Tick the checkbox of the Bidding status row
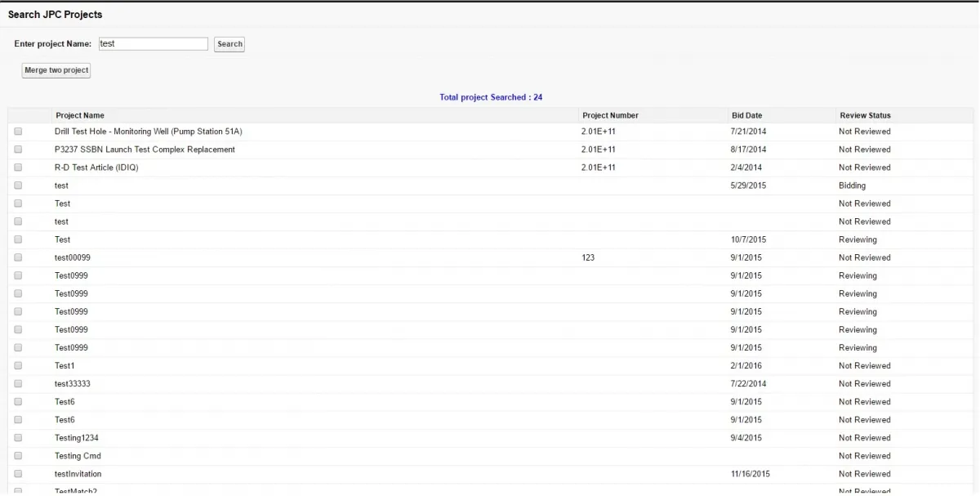980x496 pixels. point(18,185)
